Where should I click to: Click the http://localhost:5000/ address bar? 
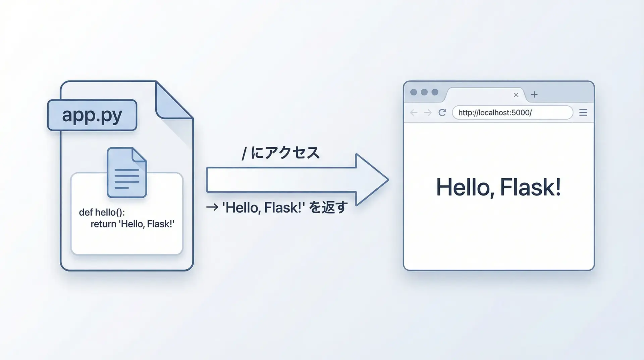(x=512, y=113)
